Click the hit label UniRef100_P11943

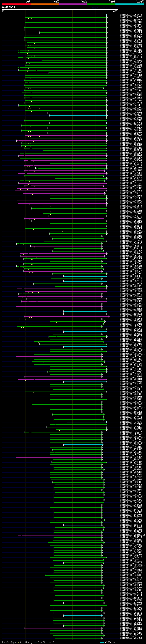point(131,183)
